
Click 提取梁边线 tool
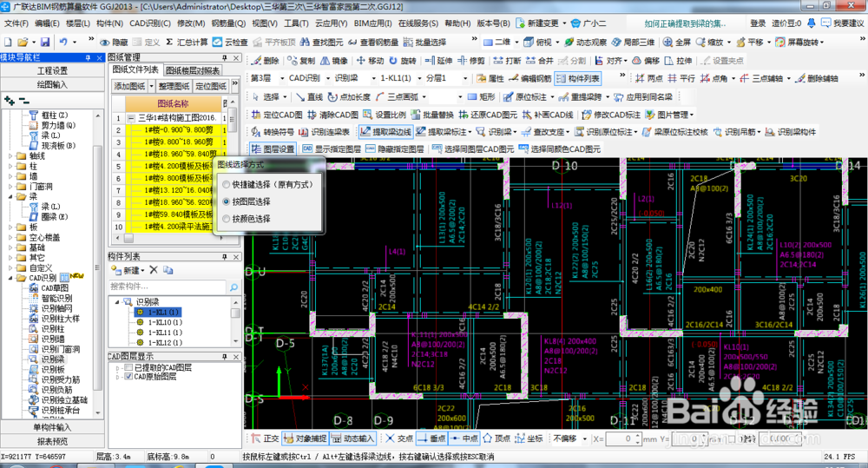[x=386, y=132]
